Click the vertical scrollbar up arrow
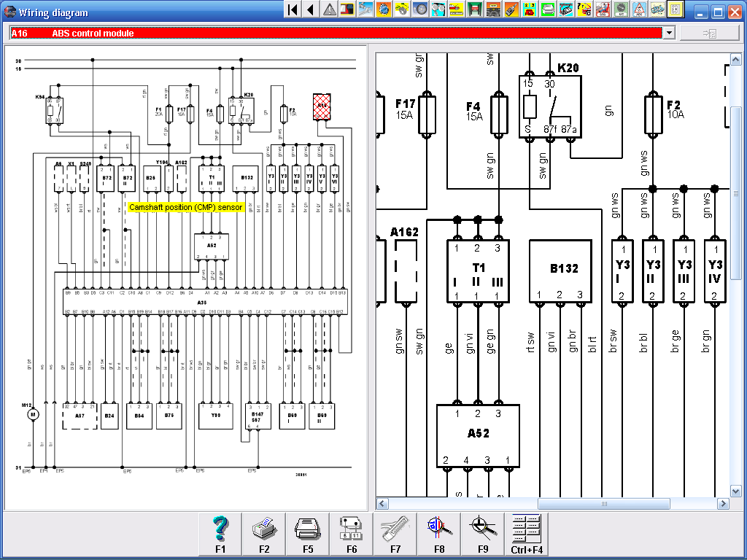 [x=735, y=60]
